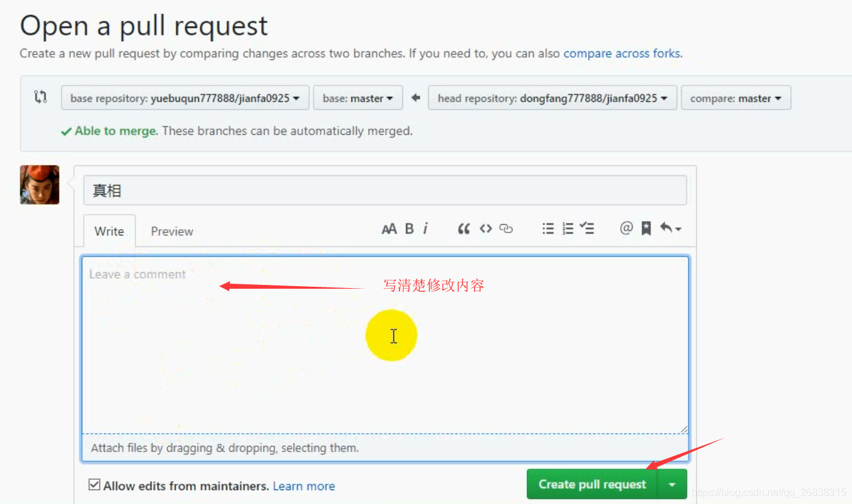Add a hyperlink via link icon

point(505,229)
